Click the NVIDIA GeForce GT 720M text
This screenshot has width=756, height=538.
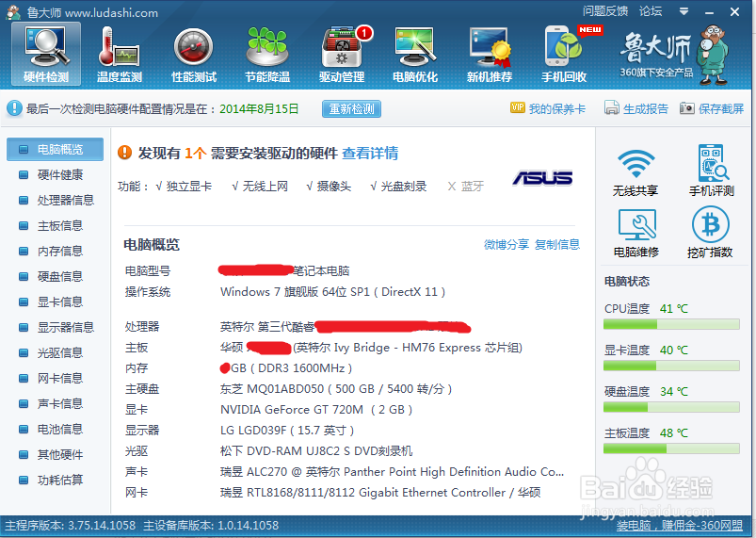coord(316,410)
